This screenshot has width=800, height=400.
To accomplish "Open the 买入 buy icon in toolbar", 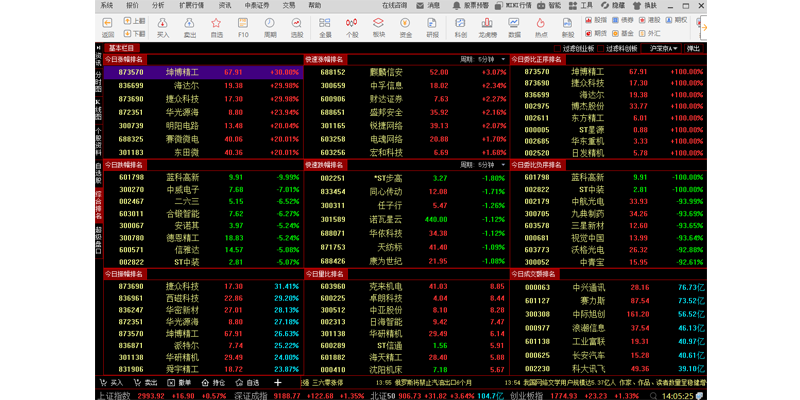I will [x=163, y=23].
